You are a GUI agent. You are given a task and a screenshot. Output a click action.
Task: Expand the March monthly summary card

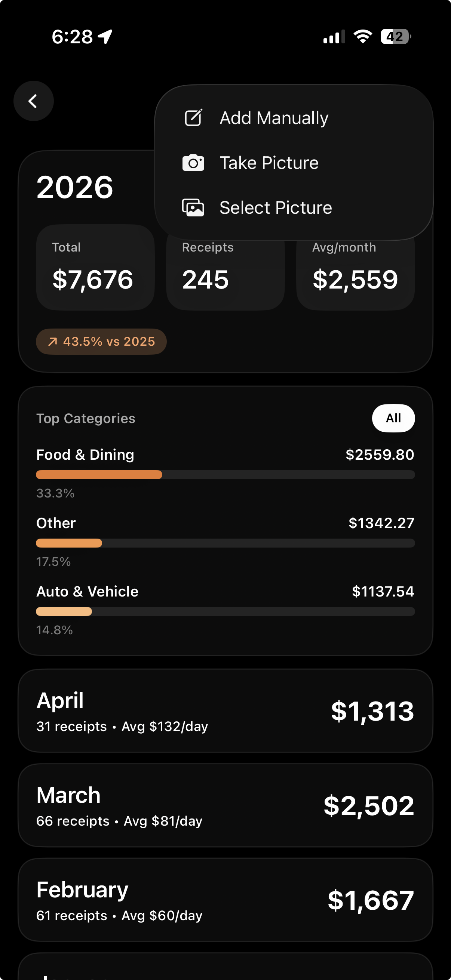(225, 805)
